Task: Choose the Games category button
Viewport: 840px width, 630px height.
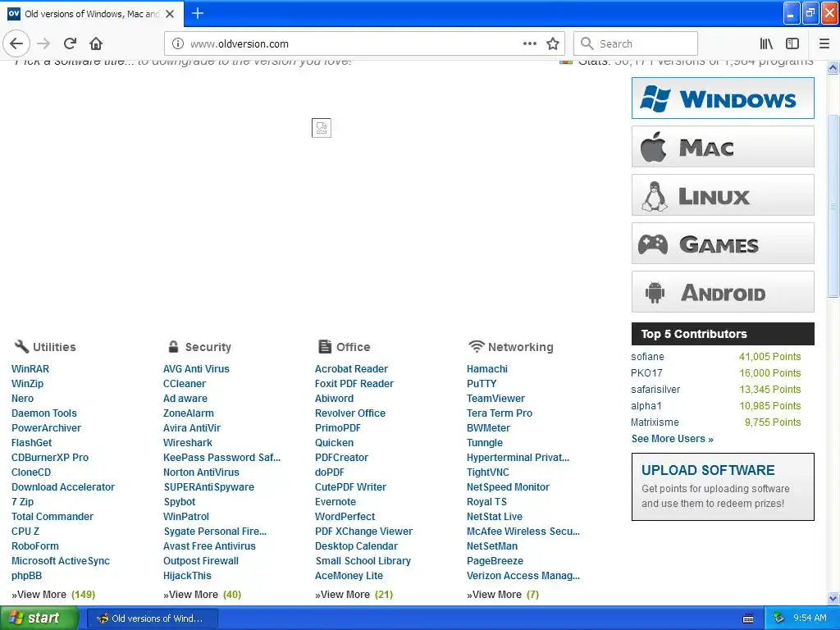Action: click(x=723, y=244)
